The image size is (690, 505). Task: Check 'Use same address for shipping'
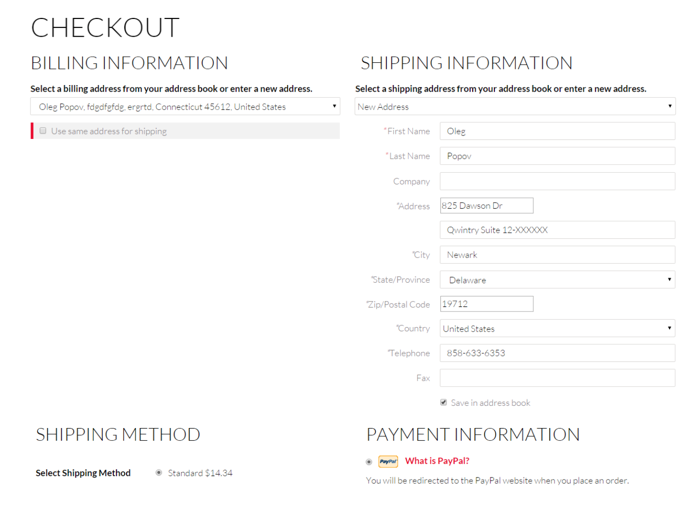pos(43,131)
